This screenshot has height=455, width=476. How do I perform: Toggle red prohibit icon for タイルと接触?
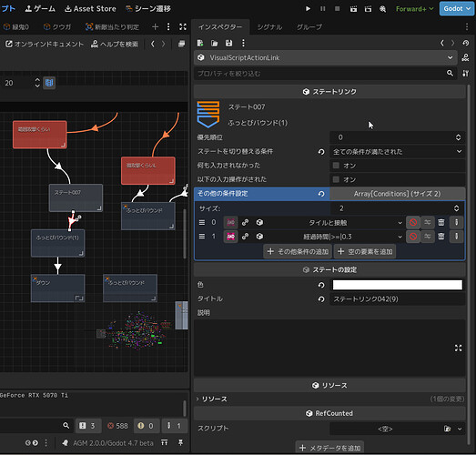pos(413,222)
